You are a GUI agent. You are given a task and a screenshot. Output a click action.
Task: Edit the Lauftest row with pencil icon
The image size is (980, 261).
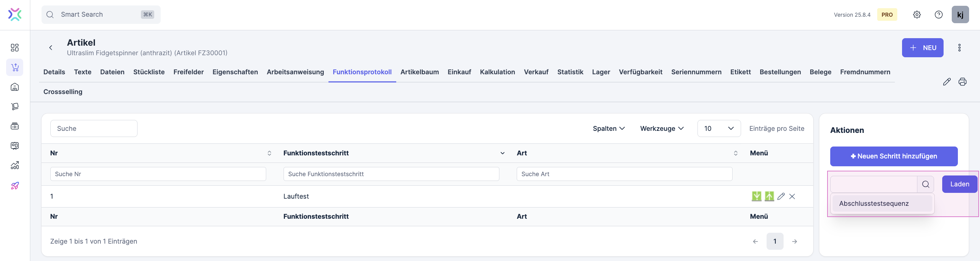[781, 196]
